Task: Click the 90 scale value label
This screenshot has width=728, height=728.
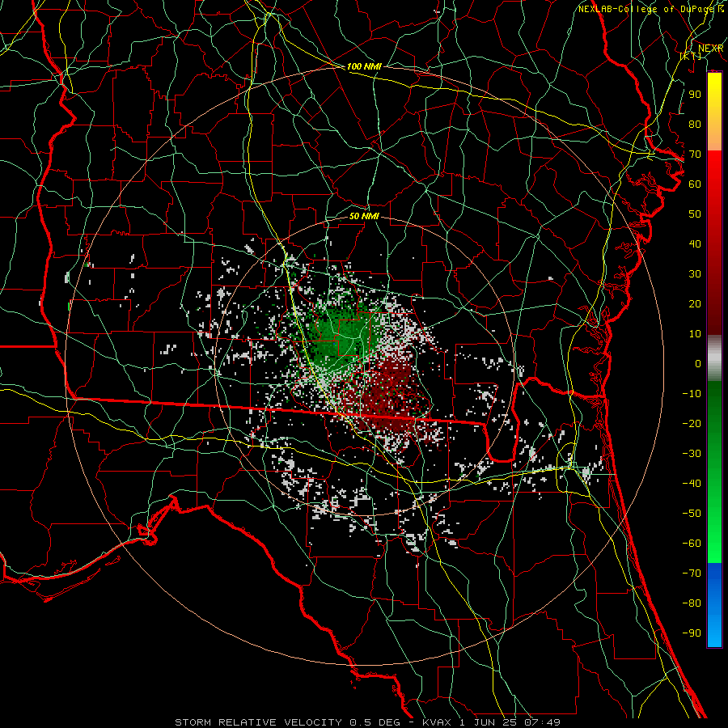Action: 695,95
